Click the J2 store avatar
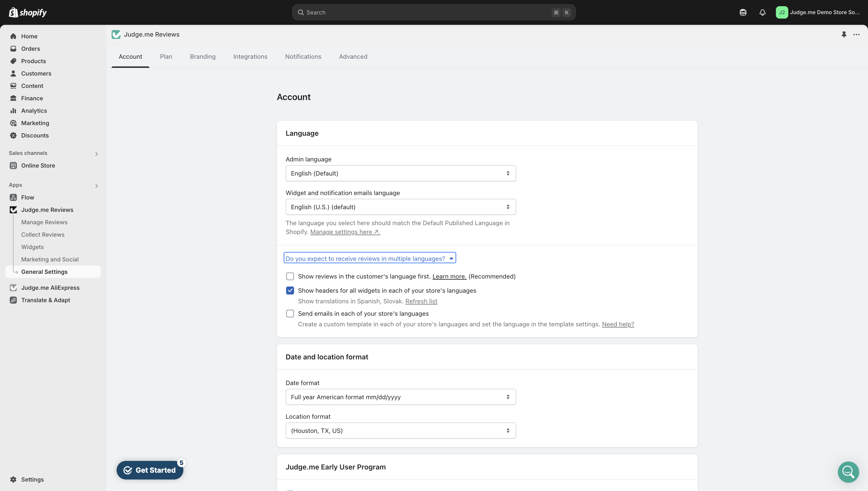This screenshot has height=491, width=868. 781,12
